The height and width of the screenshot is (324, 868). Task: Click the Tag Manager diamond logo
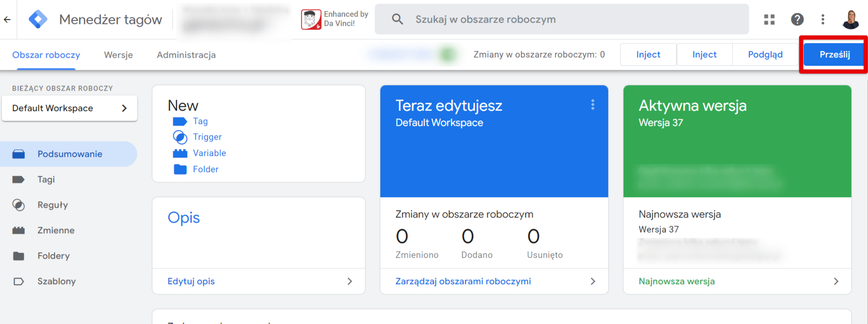(x=38, y=19)
